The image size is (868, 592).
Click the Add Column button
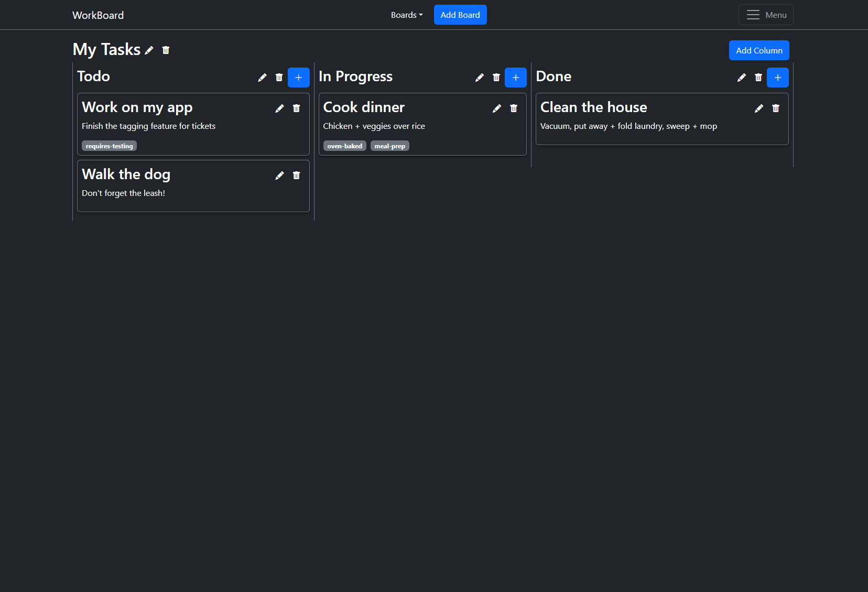pyautogui.click(x=759, y=50)
